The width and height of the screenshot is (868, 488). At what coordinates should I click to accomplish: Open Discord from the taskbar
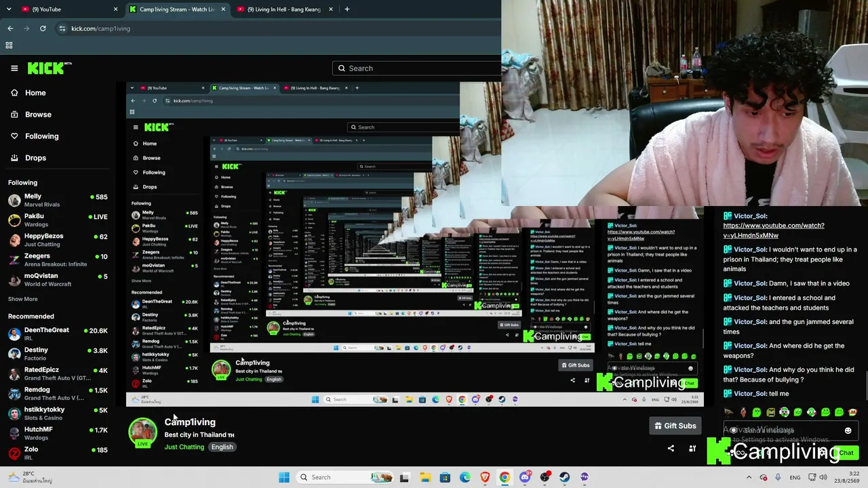[525, 477]
